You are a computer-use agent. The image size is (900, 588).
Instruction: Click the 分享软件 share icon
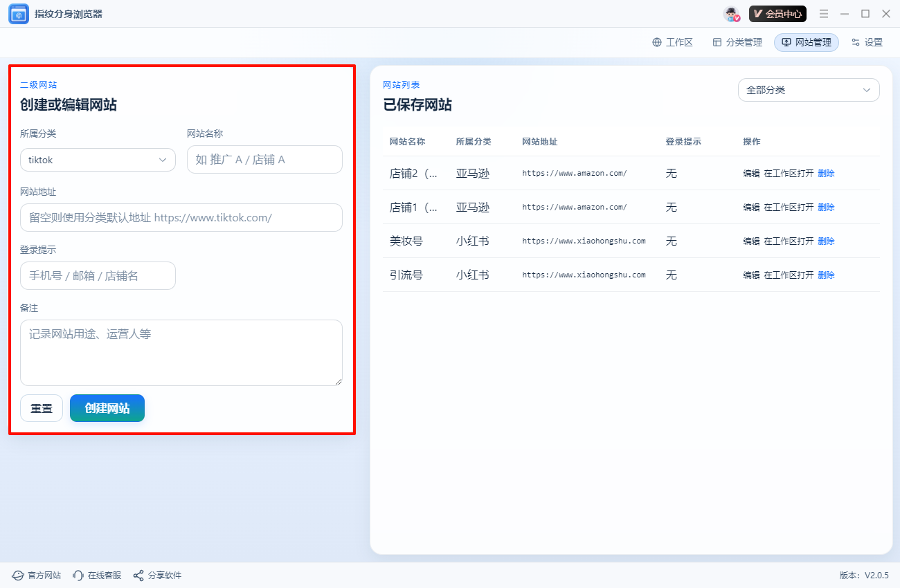pyautogui.click(x=138, y=576)
